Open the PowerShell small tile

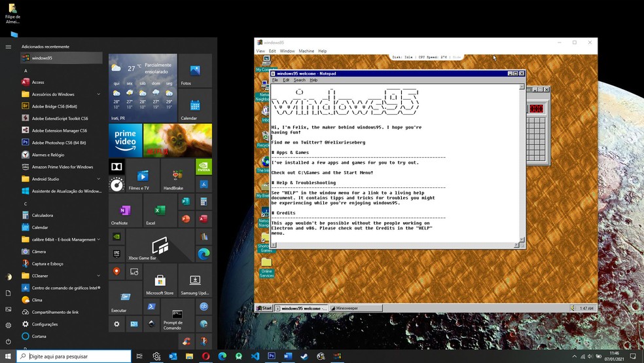point(151,306)
